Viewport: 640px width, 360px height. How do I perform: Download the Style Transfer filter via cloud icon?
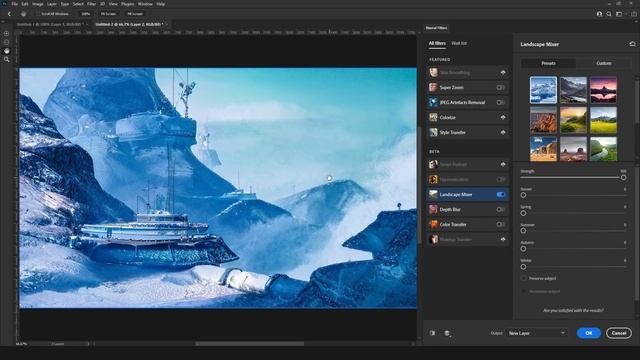coord(503,133)
